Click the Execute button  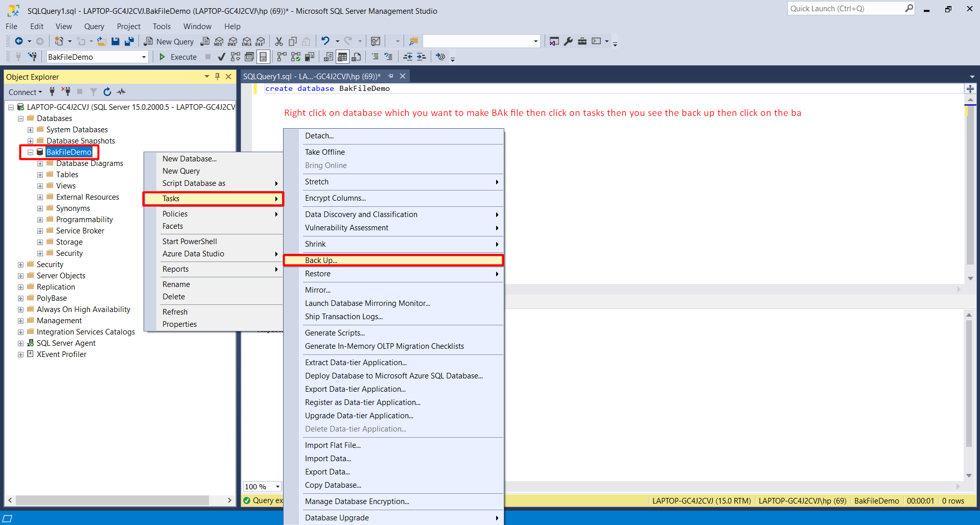pos(178,57)
